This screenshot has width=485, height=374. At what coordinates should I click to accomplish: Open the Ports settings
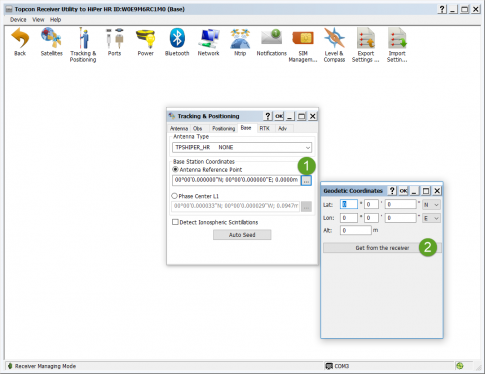pyautogui.click(x=114, y=42)
